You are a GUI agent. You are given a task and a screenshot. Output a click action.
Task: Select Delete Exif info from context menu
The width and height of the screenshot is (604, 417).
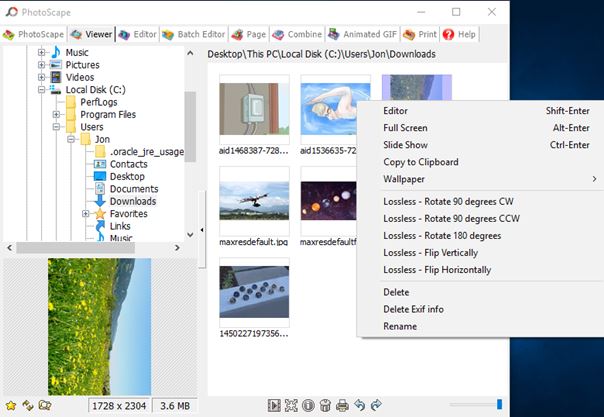tap(413, 309)
